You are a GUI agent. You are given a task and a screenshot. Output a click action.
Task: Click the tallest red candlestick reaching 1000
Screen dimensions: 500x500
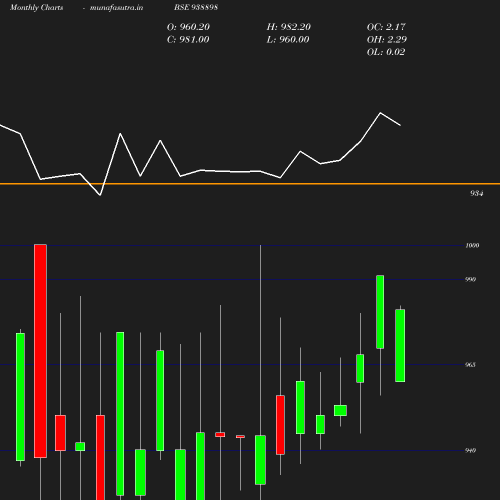(40, 351)
